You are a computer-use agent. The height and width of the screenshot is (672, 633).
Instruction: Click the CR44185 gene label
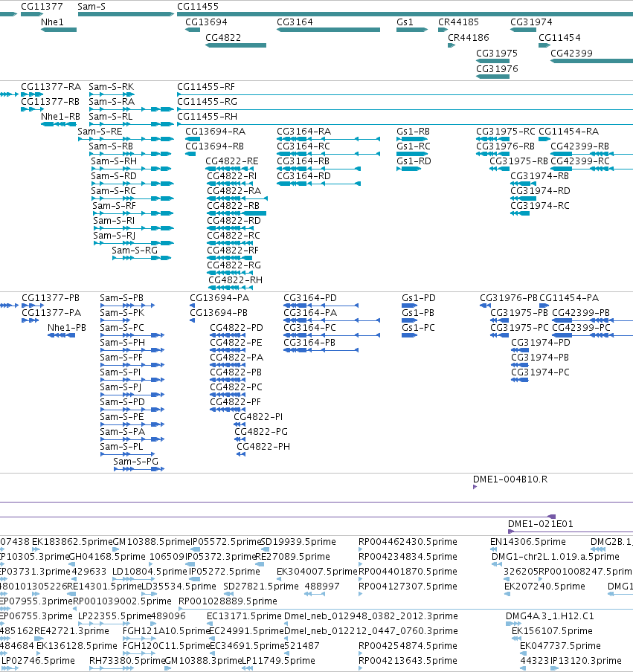(x=458, y=22)
